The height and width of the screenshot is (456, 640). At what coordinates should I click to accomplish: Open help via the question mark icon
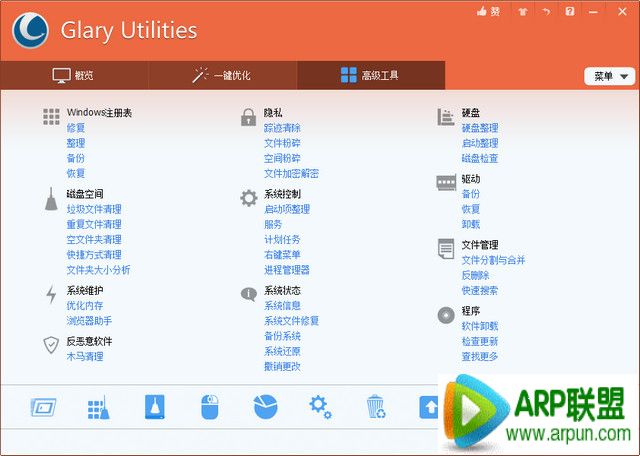click(570, 11)
